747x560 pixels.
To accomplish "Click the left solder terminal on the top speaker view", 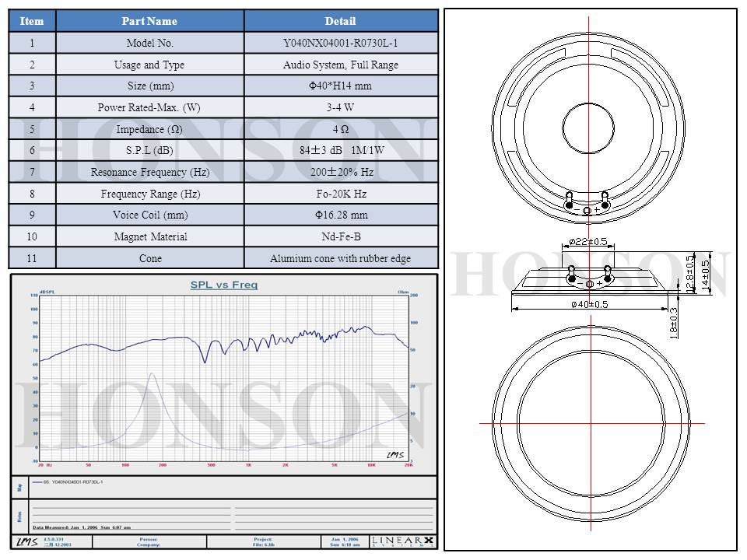I will 569,196.
